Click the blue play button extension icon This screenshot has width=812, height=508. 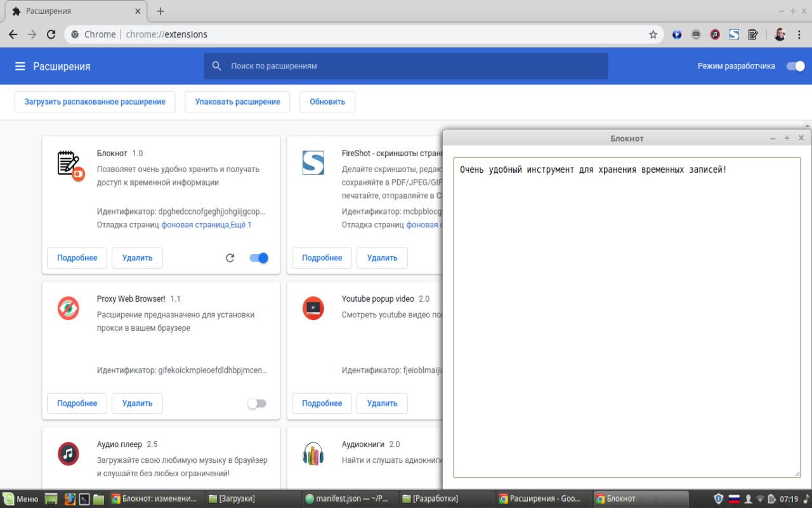coord(676,34)
